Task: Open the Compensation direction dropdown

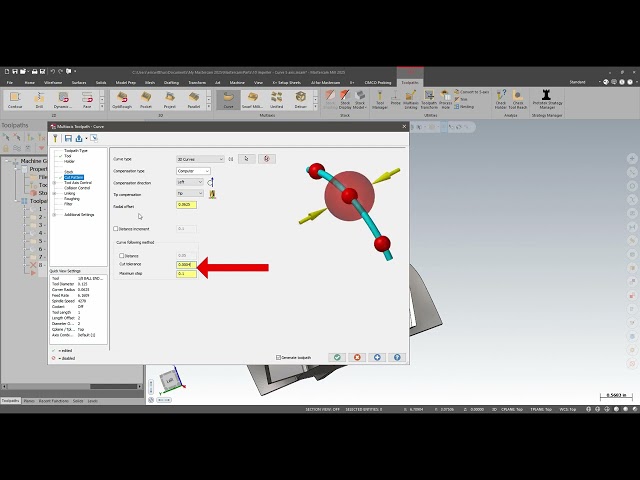Action: click(x=190, y=182)
